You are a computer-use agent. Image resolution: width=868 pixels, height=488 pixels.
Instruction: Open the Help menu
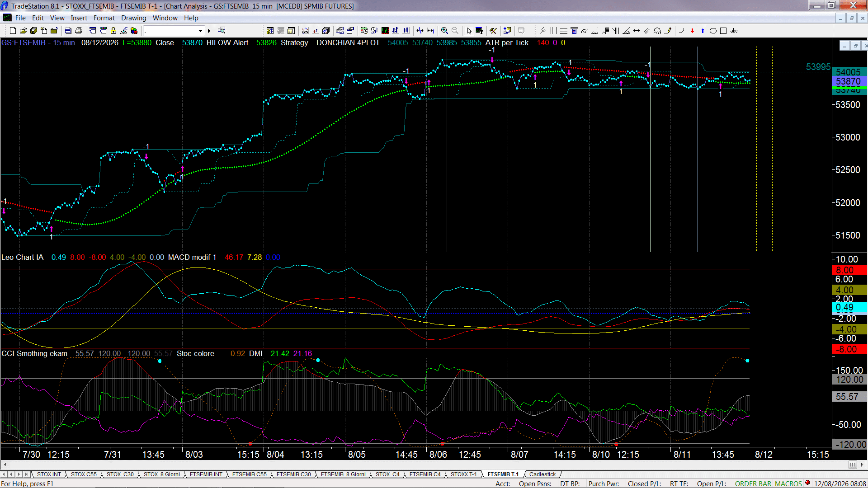(191, 18)
